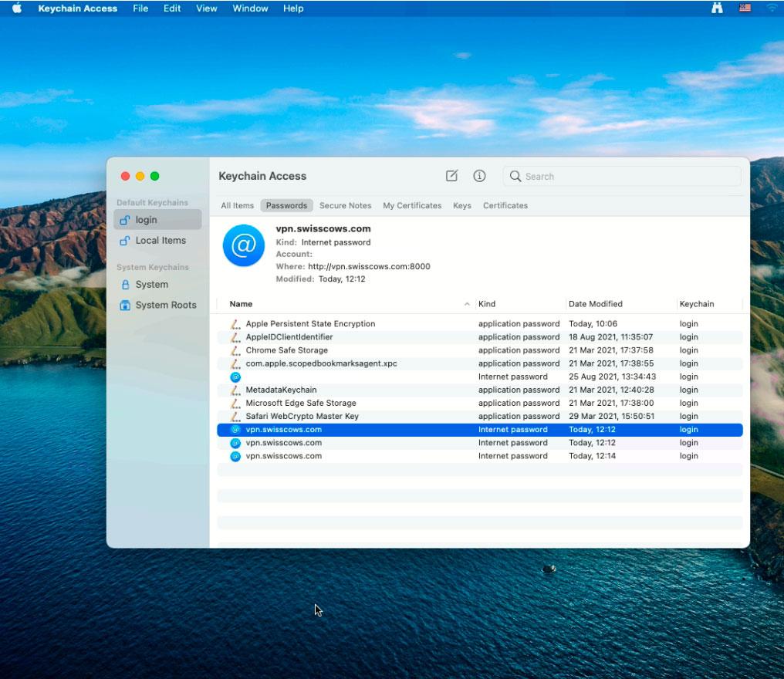
Task: Click the icon beside MetadataKeychain
Action: [x=235, y=390]
